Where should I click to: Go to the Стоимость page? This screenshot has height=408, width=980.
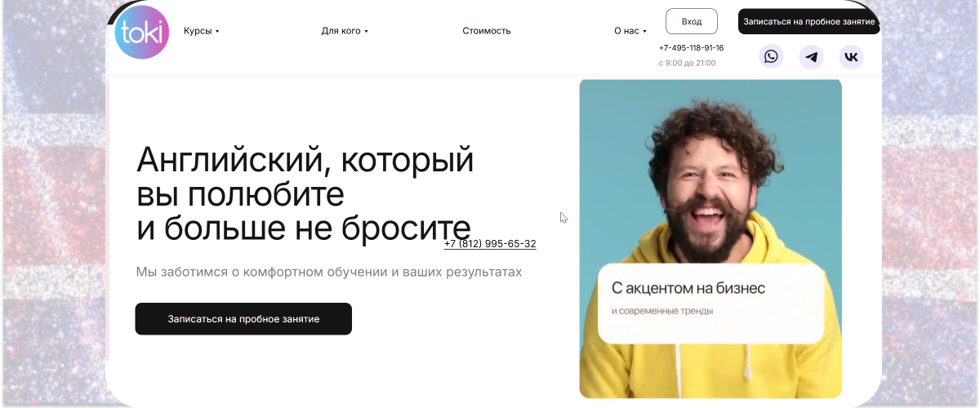click(x=487, y=31)
